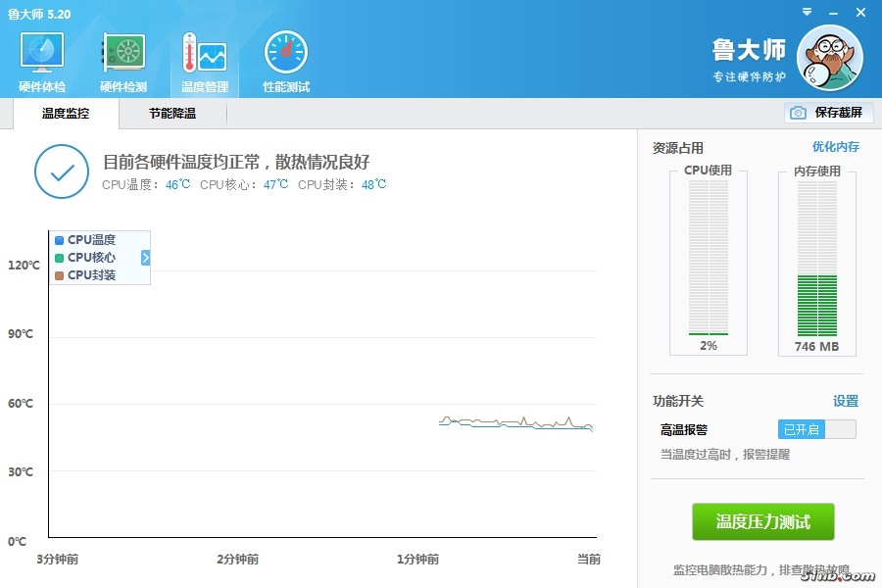Open the title bar main menu triangle
882x588 pixels.
pos(806,13)
